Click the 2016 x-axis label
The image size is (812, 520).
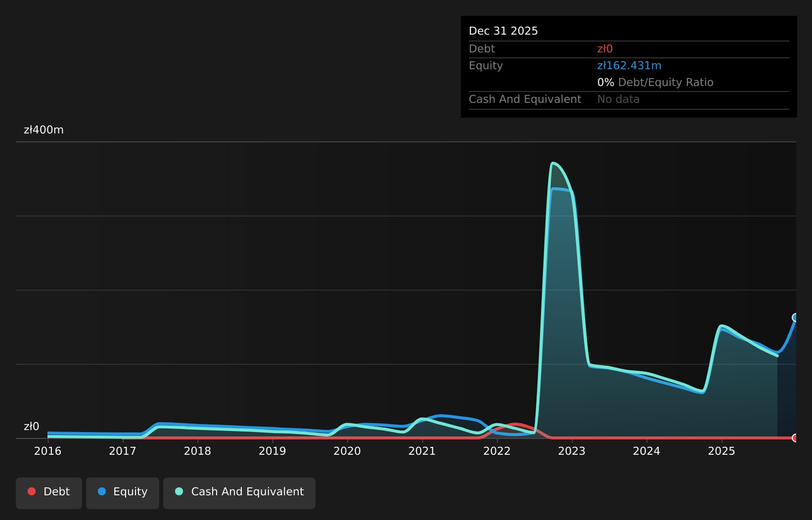pyautogui.click(x=47, y=451)
